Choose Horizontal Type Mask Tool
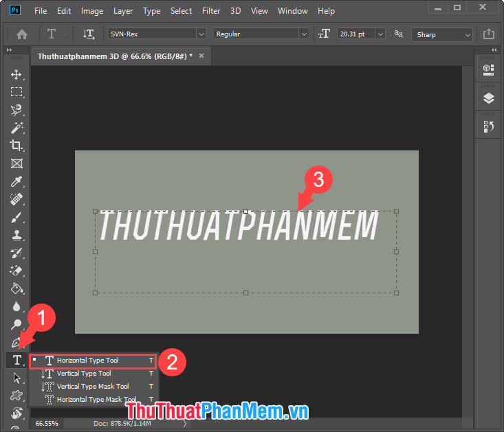This screenshot has width=504, height=432. 93,400
